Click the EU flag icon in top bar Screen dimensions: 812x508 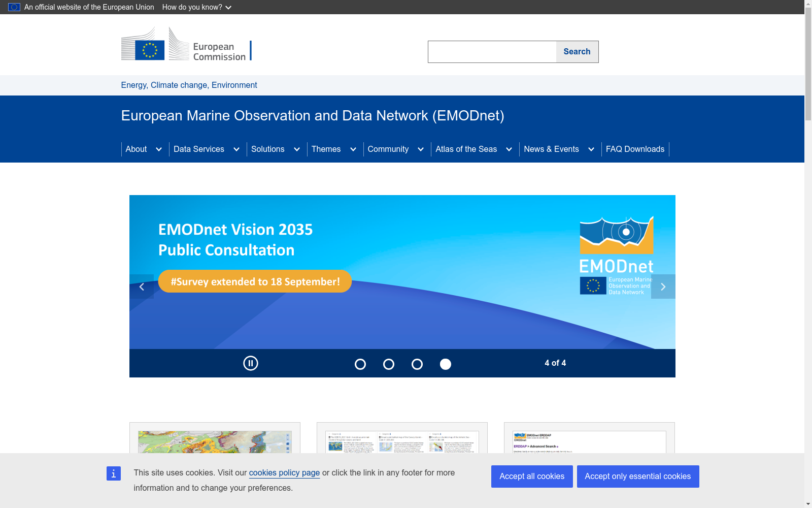click(14, 7)
